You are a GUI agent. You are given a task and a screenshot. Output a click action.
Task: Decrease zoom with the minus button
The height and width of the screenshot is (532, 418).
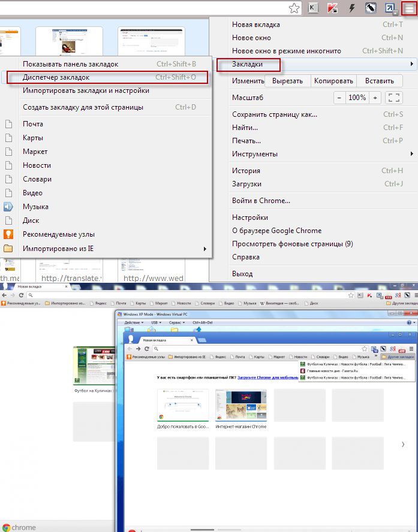(x=339, y=98)
